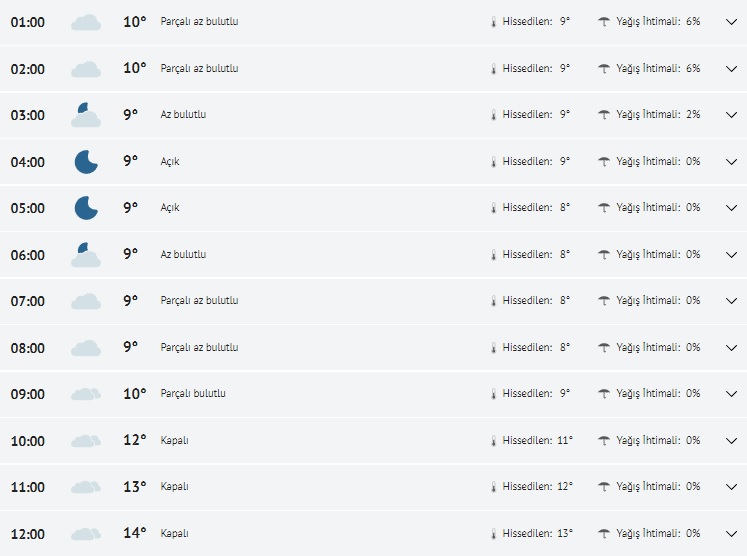Click the moon icon in 05:00 row
This screenshot has width=747, height=556.
pos(86,208)
